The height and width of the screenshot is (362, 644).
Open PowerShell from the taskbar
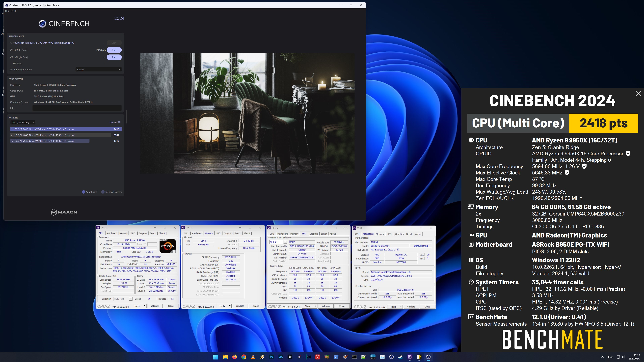point(336,357)
